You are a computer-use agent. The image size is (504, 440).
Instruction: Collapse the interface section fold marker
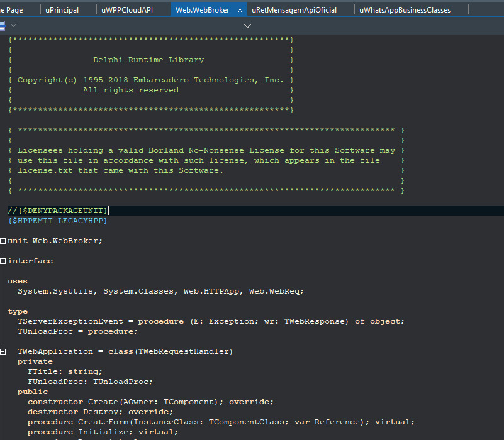point(3,261)
